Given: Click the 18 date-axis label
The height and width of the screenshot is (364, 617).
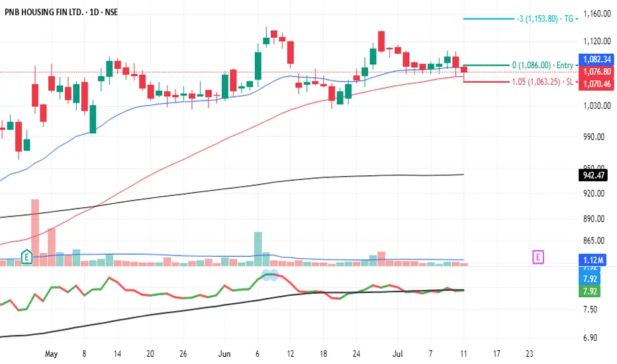Looking at the screenshot, I should coord(324,354).
